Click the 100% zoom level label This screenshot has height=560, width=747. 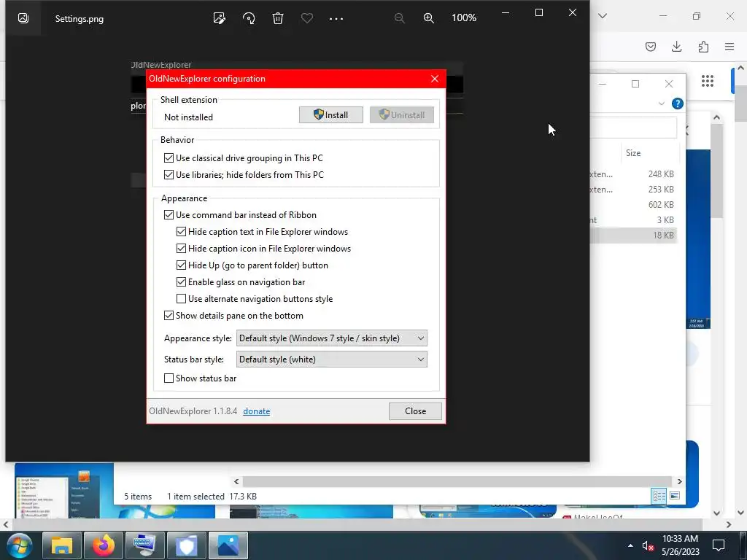(464, 17)
